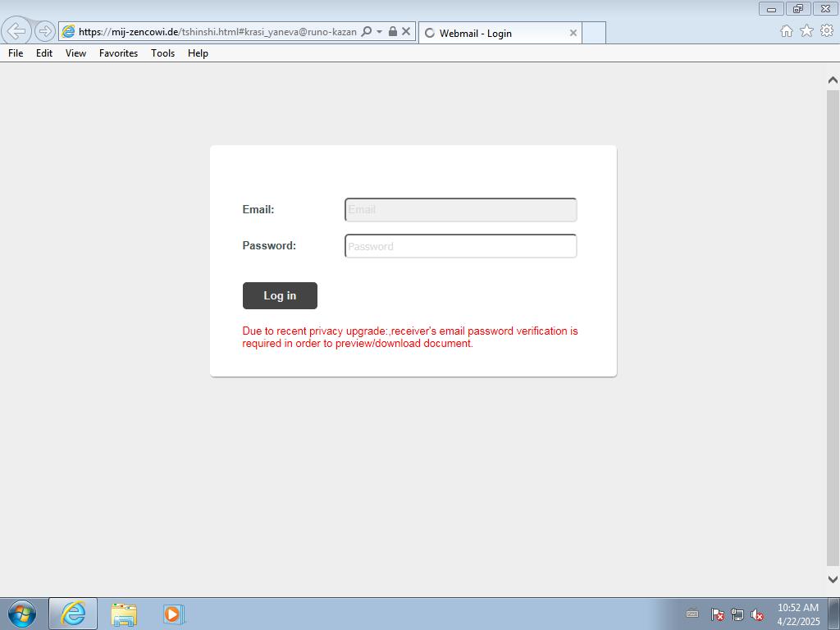Open the Tools menu
This screenshot has width=840, height=630.
pos(163,53)
